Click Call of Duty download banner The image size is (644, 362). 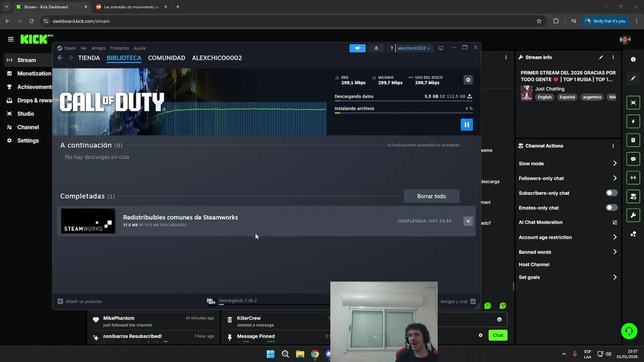pos(189,102)
